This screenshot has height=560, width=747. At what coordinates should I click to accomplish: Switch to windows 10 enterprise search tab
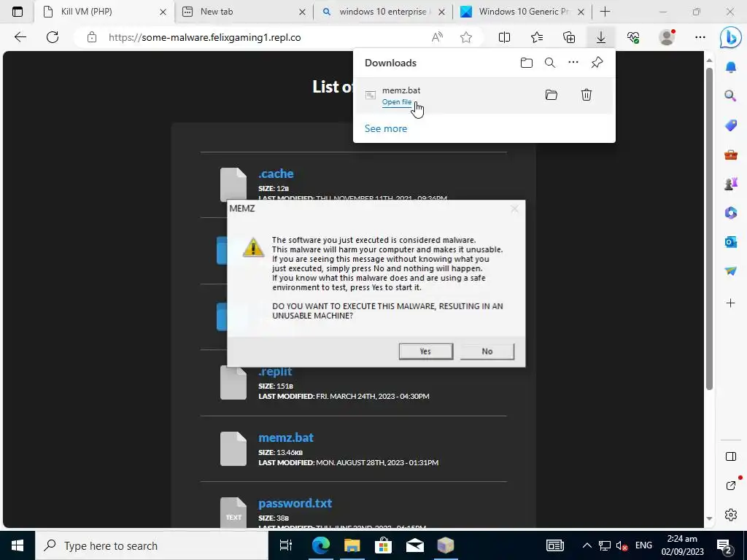click(x=383, y=12)
